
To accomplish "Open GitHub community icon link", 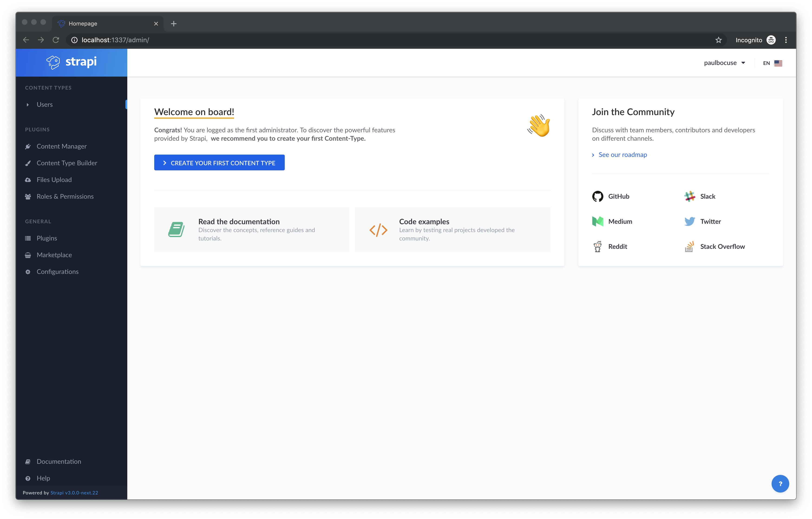I will coord(598,196).
